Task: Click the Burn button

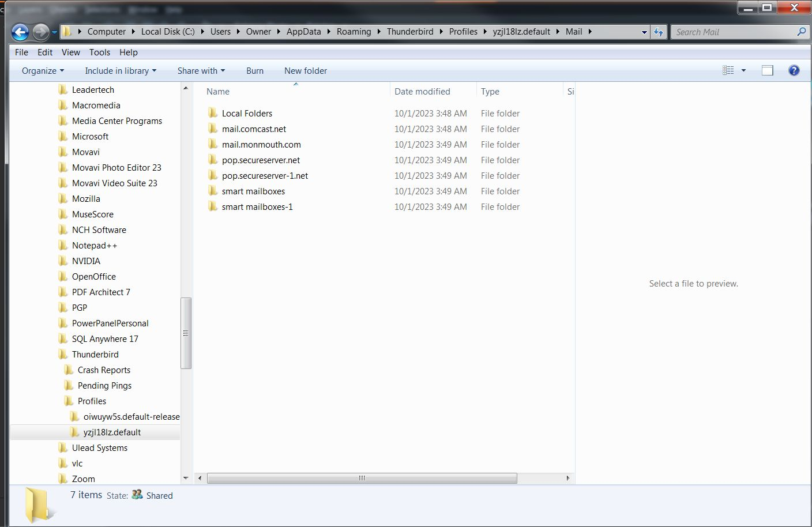Action: coord(254,71)
